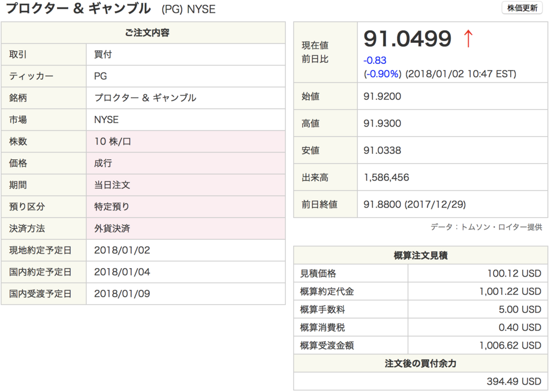Viewport: 549px width, 392px height.
Task: Click the 概算手数料 amount 5.00 USD
Action: point(520,309)
